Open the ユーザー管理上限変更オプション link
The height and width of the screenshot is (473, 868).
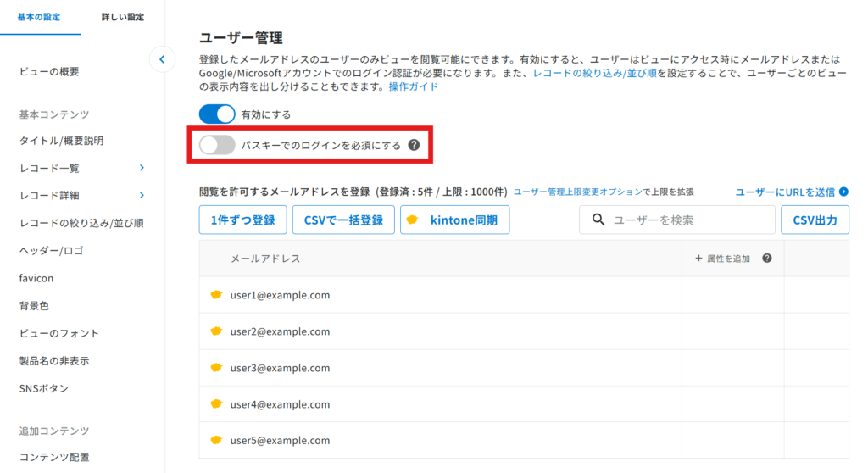(578, 192)
